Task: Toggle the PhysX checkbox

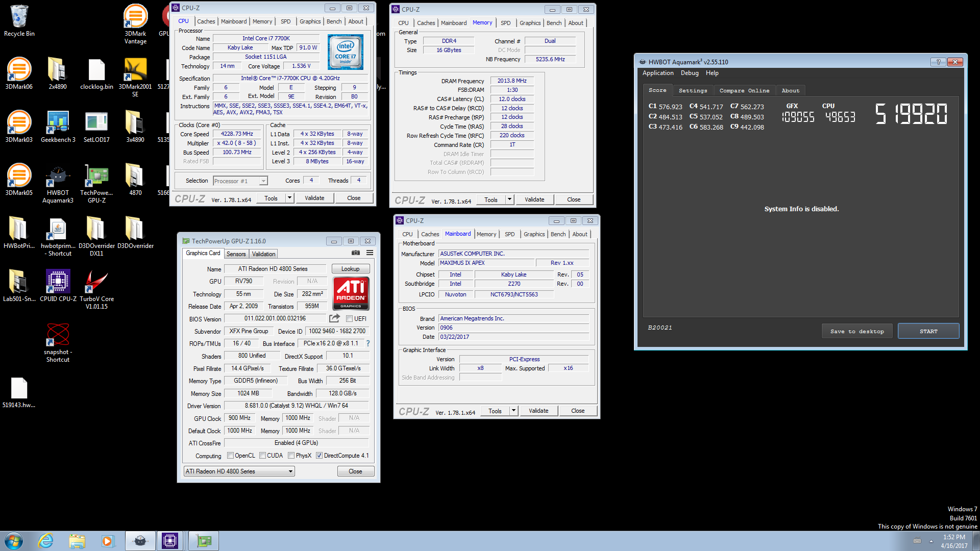Action: click(291, 456)
